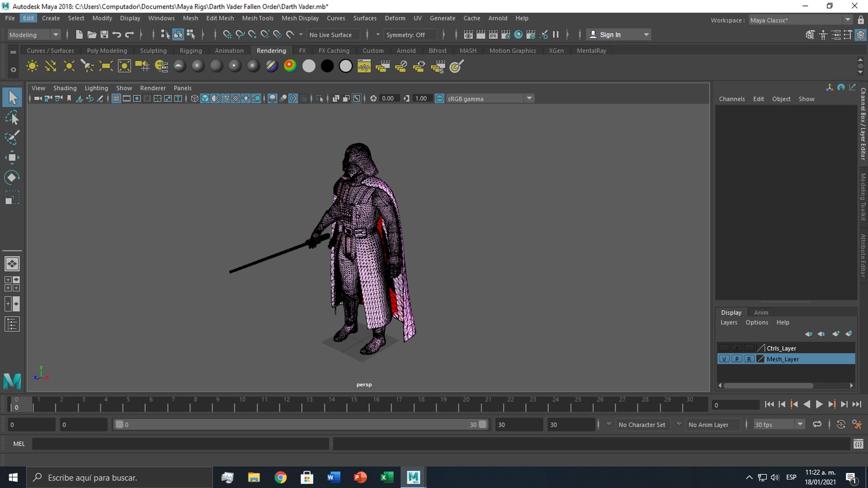868x488 pixels.
Task: Open the Render View window icon
Action: pyautogui.click(x=468, y=35)
